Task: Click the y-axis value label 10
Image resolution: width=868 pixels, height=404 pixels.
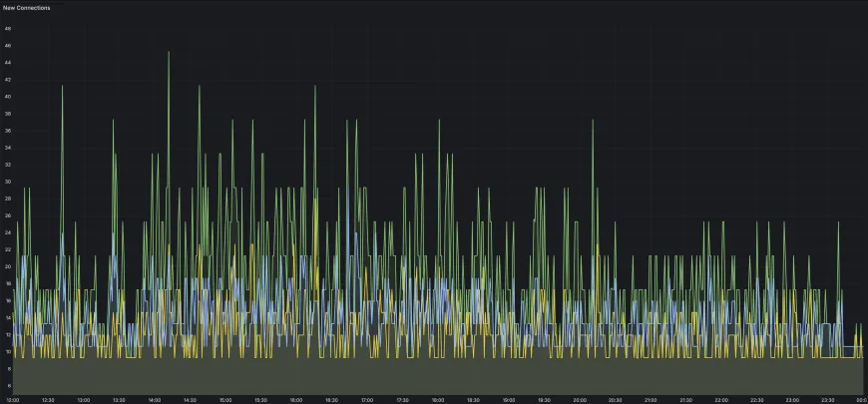Action: pos(8,351)
